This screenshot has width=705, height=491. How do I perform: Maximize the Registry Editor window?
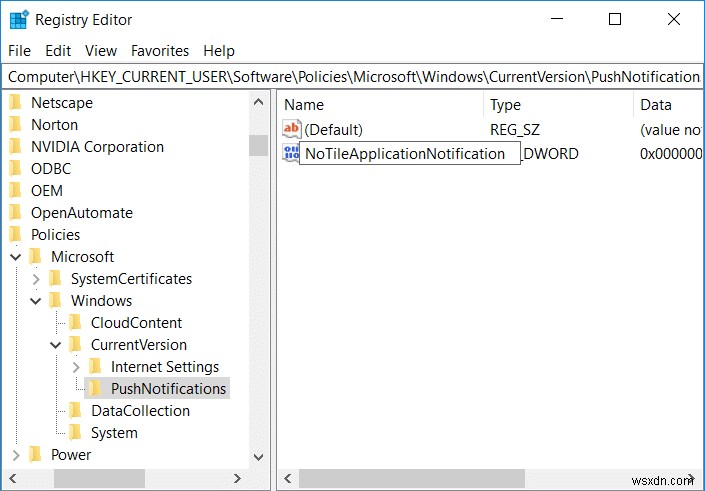615,19
